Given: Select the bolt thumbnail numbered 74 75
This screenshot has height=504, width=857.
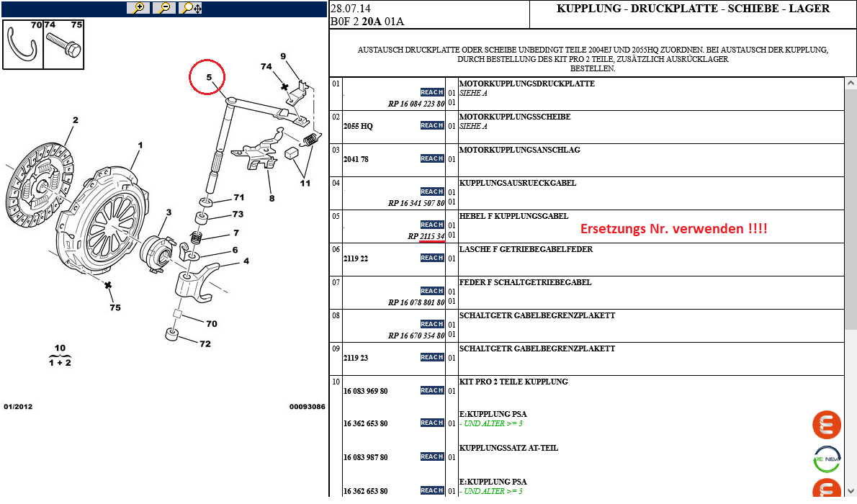Looking at the screenshot, I should [x=63, y=44].
